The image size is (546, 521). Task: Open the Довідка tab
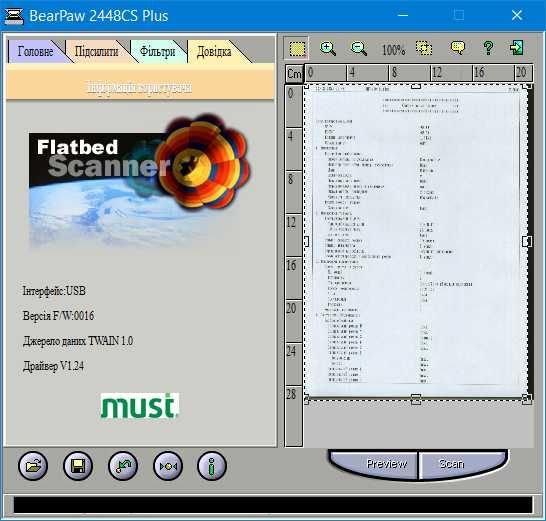[x=214, y=51]
